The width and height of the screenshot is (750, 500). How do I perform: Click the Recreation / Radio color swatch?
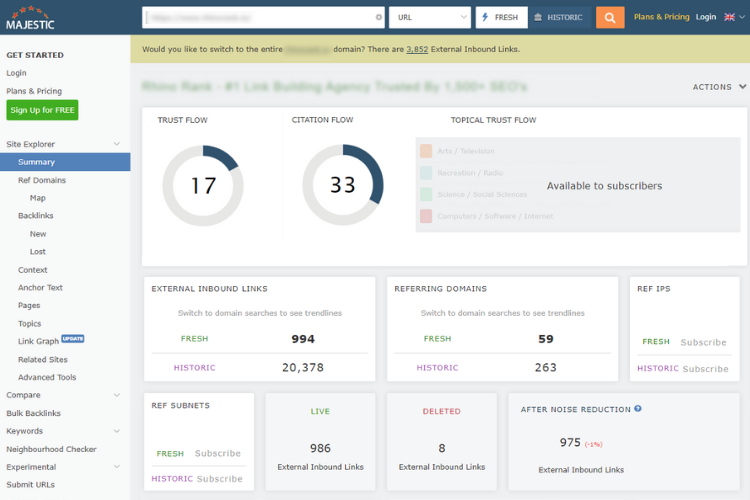pyautogui.click(x=426, y=173)
